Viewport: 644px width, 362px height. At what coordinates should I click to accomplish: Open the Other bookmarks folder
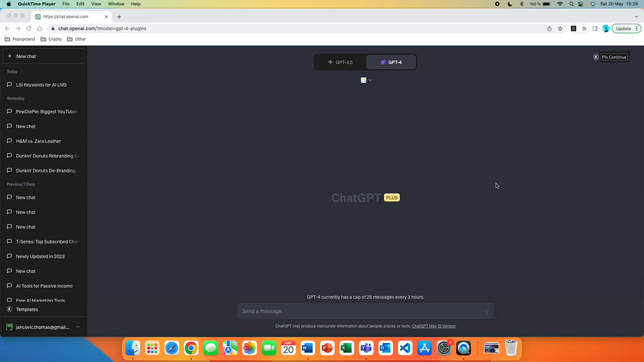(76, 39)
